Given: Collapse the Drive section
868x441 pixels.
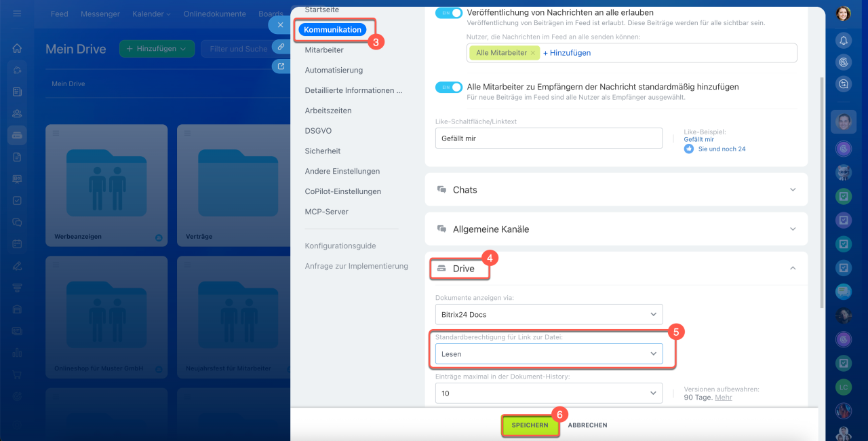Looking at the screenshot, I should (793, 269).
